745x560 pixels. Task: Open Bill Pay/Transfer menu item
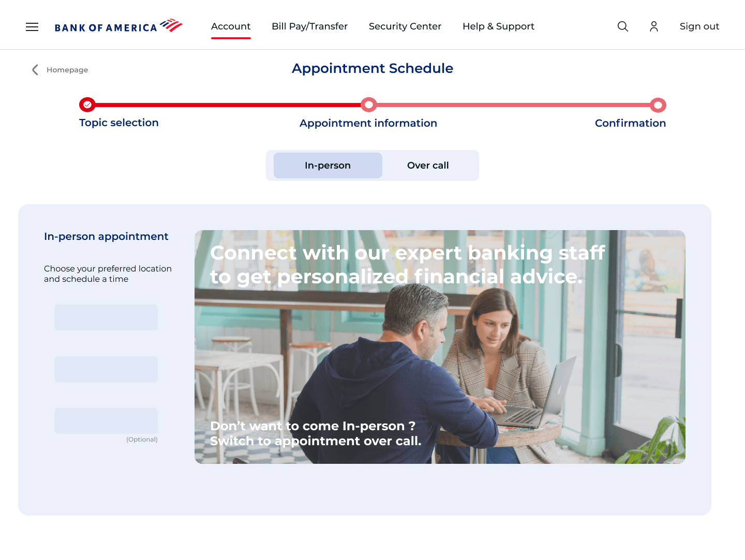pyautogui.click(x=309, y=26)
